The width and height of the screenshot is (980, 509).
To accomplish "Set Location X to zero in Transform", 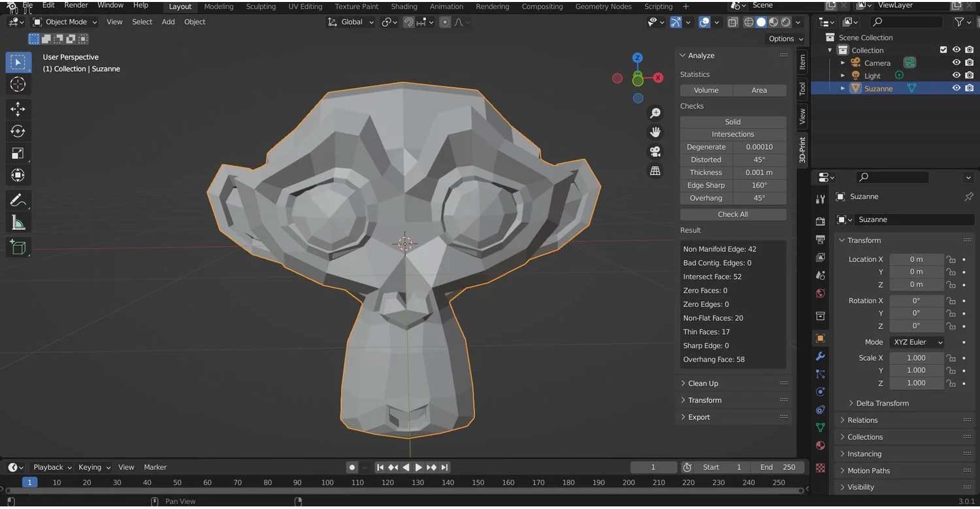I will 917,259.
